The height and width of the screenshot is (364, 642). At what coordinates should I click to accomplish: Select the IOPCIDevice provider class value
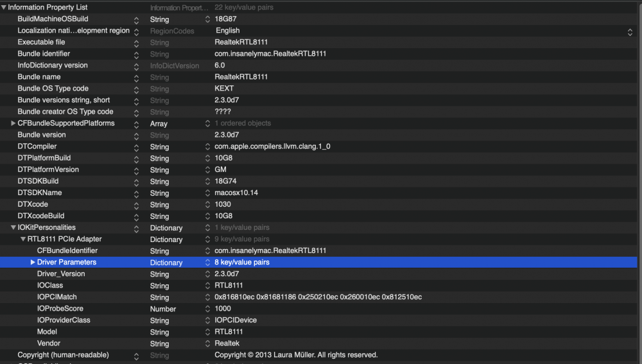point(236,320)
